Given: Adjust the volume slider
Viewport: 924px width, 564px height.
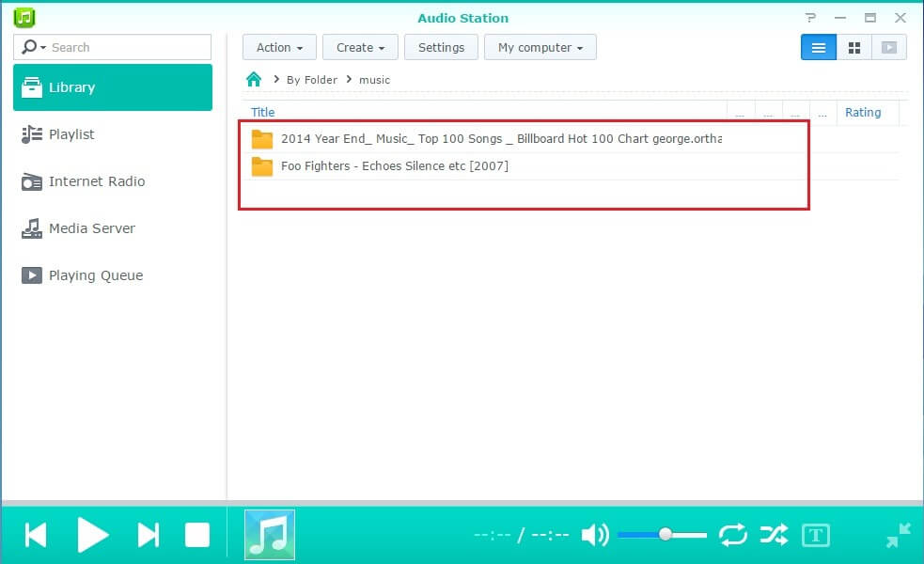Looking at the screenshot, I should click(666, 534).
